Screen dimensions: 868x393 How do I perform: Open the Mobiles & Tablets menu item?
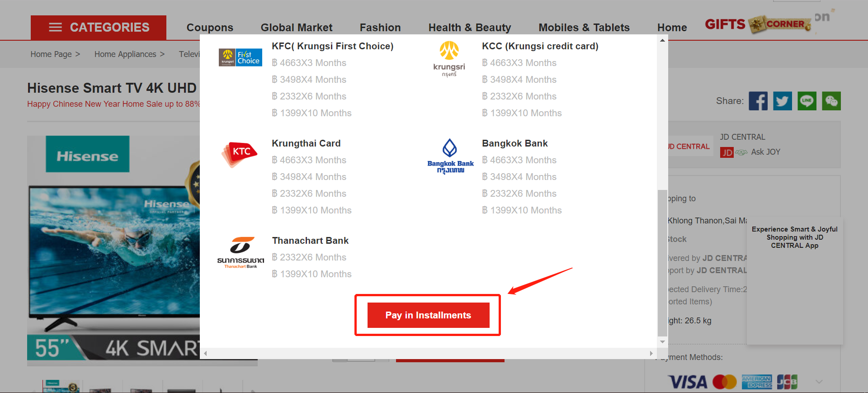[584, 28]
